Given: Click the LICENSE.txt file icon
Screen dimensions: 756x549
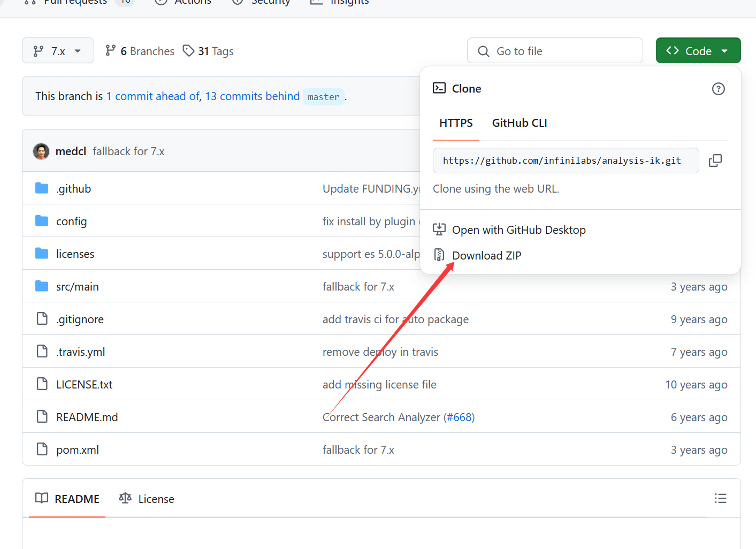Looking at the screenshot, I should point(42,384).
